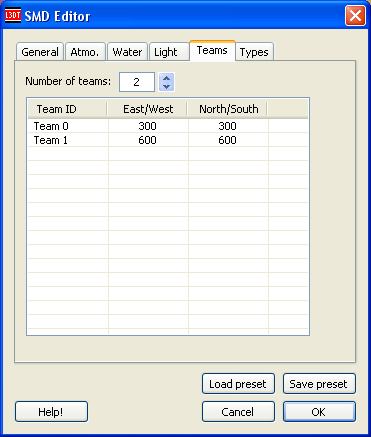Click the Save preset button
371x437 pixels.
pyautogui.click(x=319, y=384)
